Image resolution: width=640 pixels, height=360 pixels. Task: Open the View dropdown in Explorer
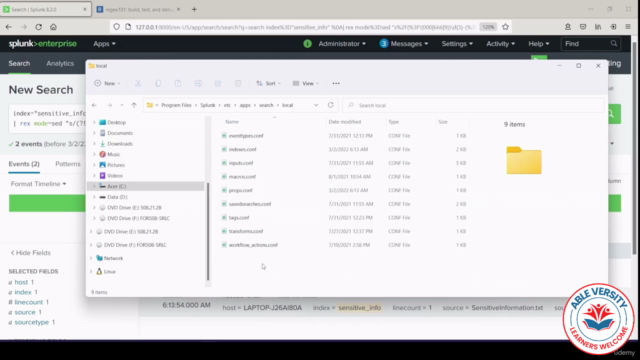tap(306, 83)
